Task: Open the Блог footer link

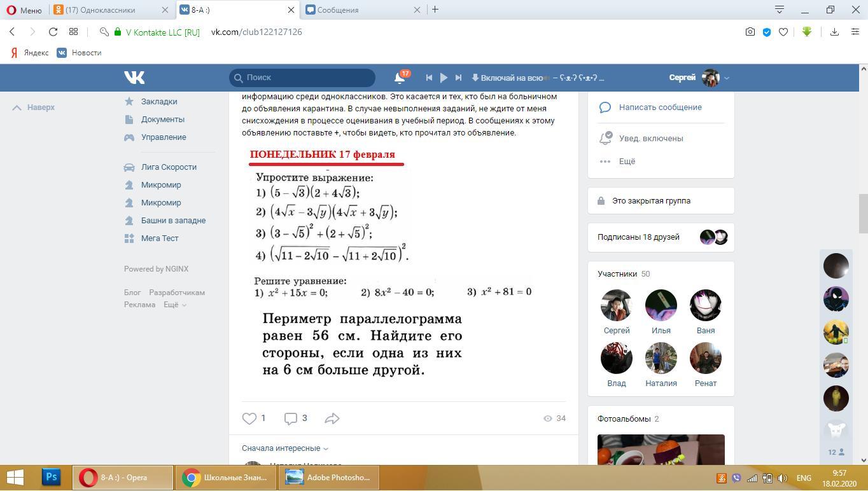Action: coord(132,293)
